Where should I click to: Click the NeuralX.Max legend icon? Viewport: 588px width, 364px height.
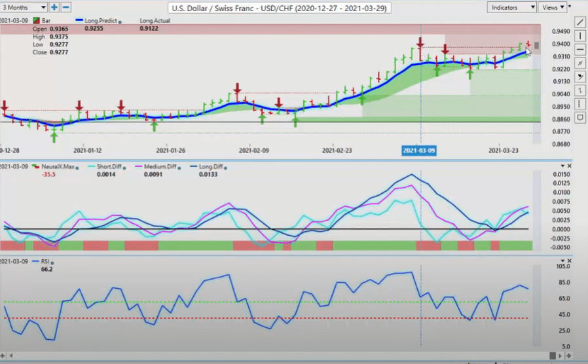point(36,166)
